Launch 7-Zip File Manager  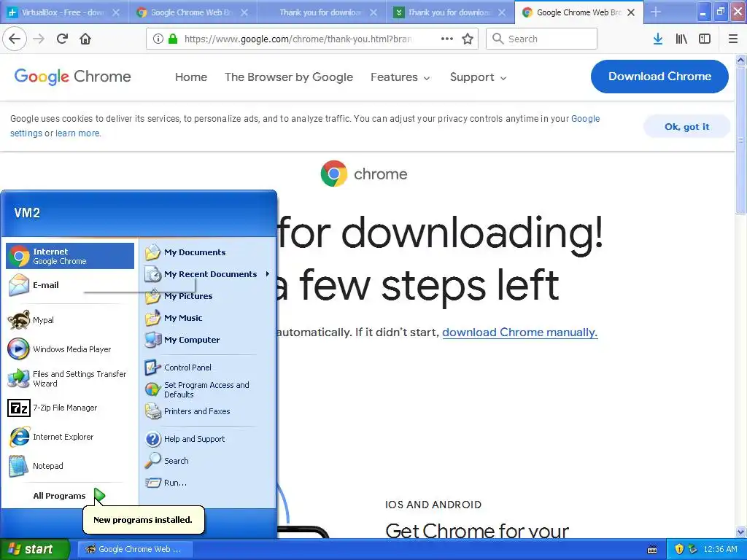[70, 408]
